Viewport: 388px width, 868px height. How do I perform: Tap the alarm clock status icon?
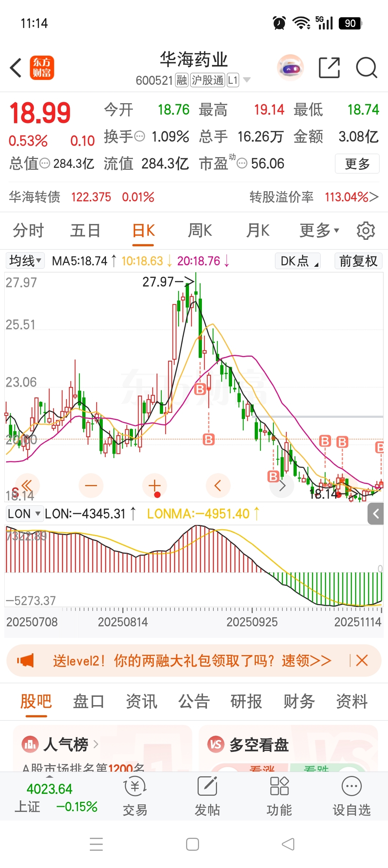(280, 23)
